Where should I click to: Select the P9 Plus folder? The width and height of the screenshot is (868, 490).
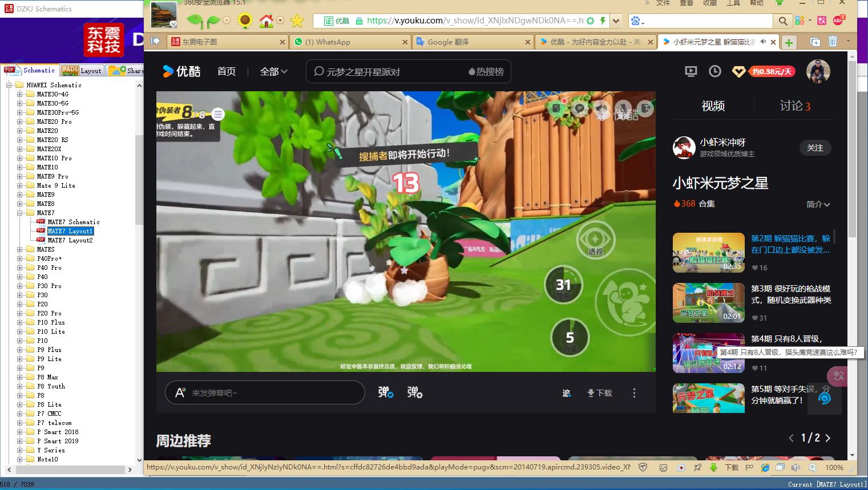49,350
